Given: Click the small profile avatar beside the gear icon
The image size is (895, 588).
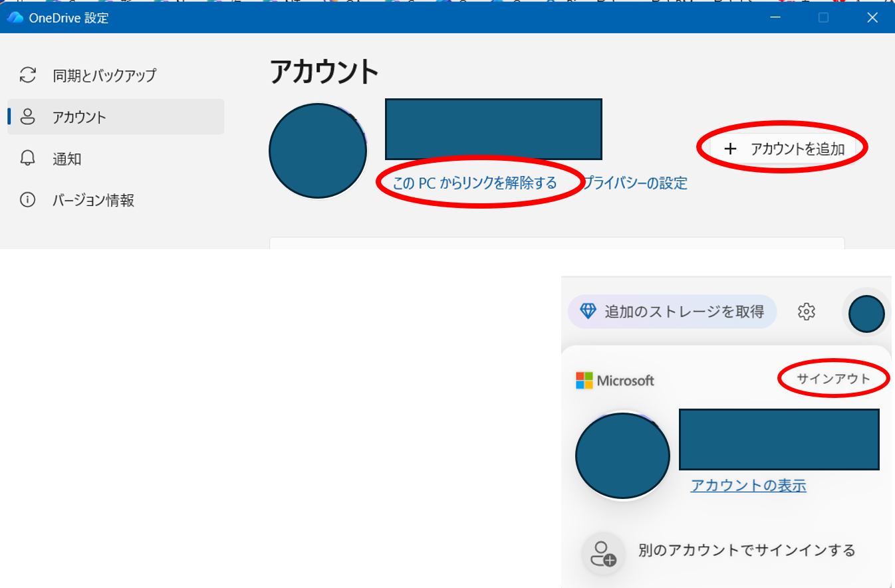Looking at the screenshot, I should tap(867, 314).
